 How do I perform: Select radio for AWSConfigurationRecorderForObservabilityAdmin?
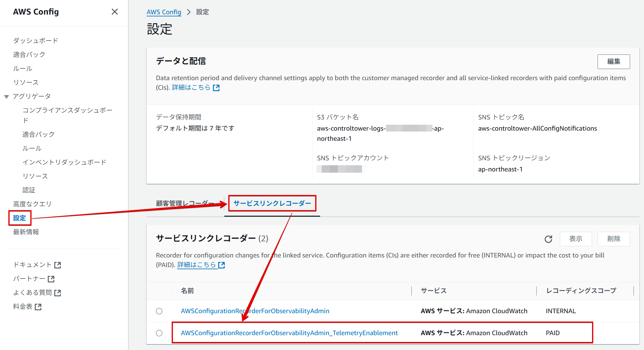(x=159, y=311)
